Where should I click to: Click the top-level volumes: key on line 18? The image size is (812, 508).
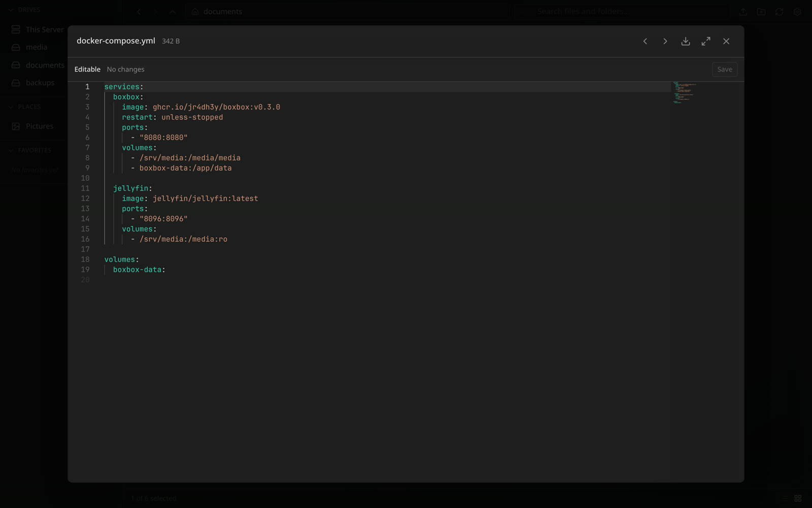[122, 260]
